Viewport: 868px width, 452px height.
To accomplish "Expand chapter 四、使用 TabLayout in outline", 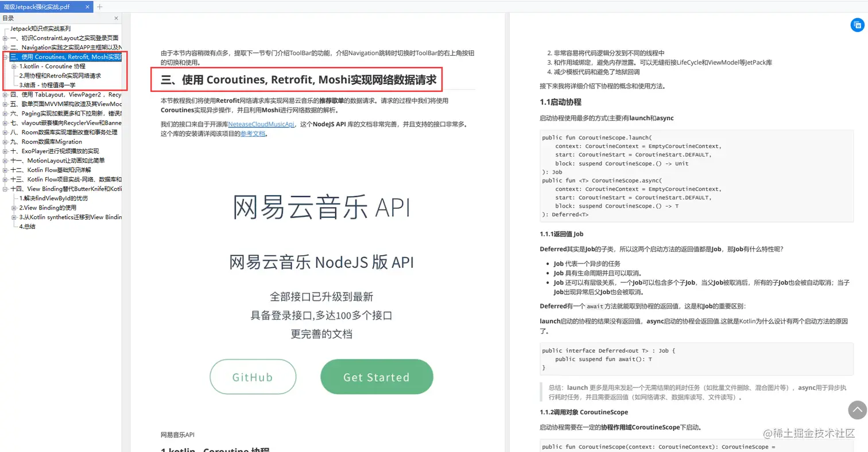I will [5, 95].
